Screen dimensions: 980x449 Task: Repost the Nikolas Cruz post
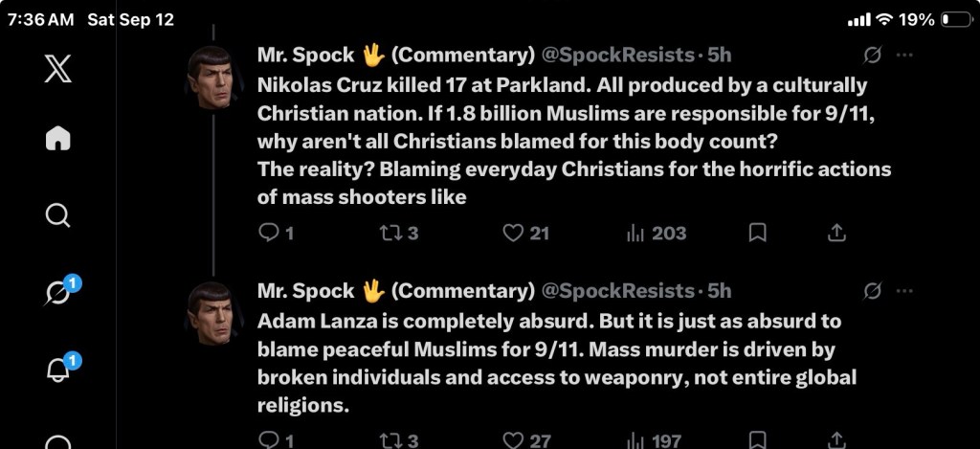pyautogui.click(x=399, y=234)
